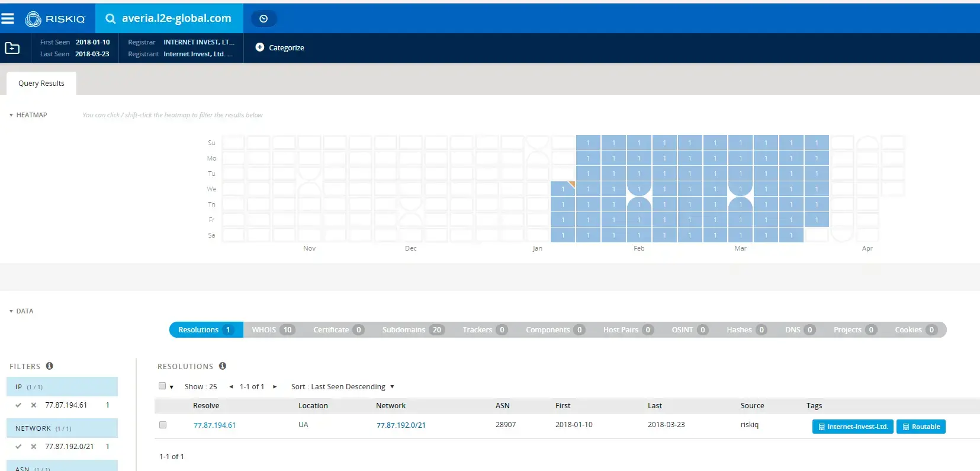Sort by the First column header
The height and width of the screenshot is (471, 980).
click(x=563, y=406)
